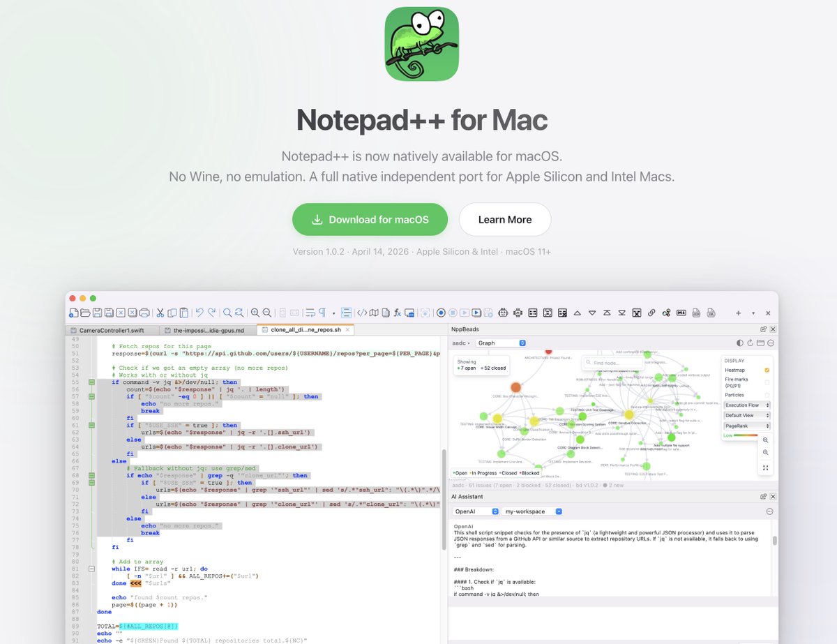Click the Notepad++ chameleon logo

point(422,43)
